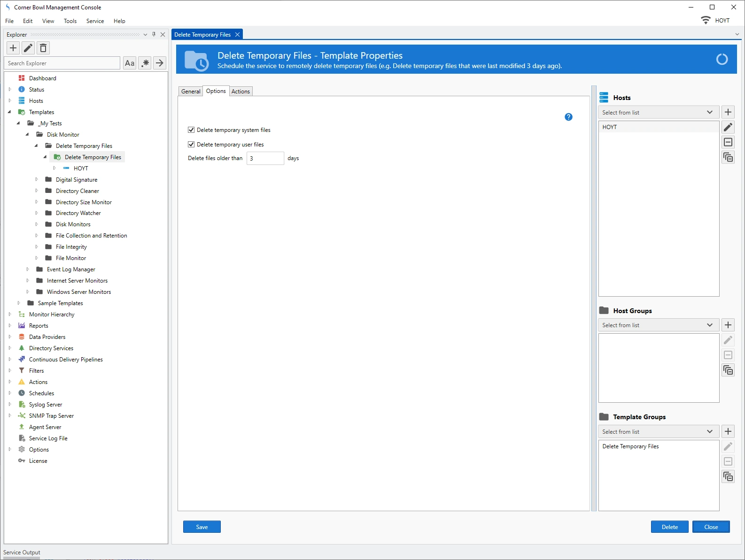Open the Tools menu
The image size is (745, 560).
pos(70,21)
